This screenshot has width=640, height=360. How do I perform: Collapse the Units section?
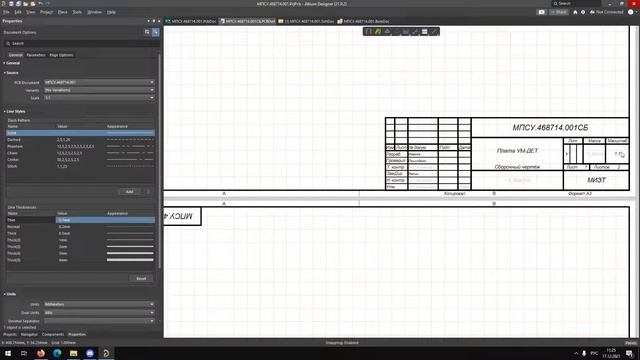[x=10, y=294]
